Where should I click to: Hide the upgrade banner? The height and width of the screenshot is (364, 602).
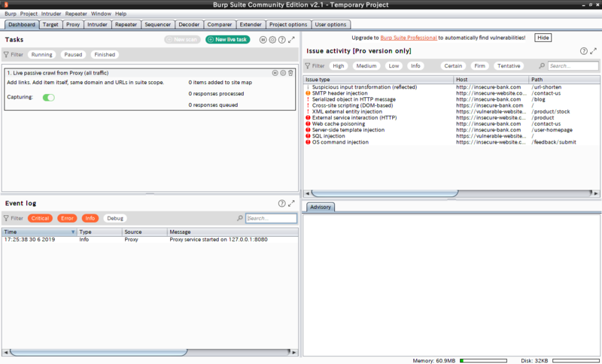543,38
